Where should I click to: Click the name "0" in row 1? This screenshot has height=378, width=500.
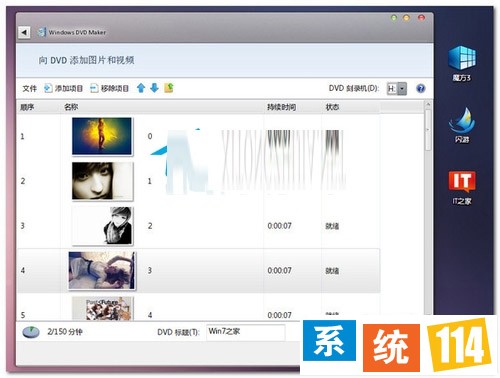(x=150, y=136)
